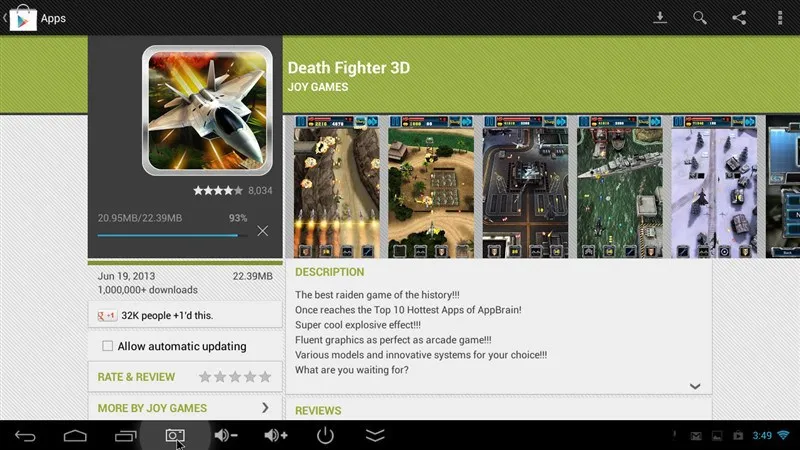Open third screenshot with dark airfield
Viewport: 800px width, 450px height.
(x=526, y=187)
